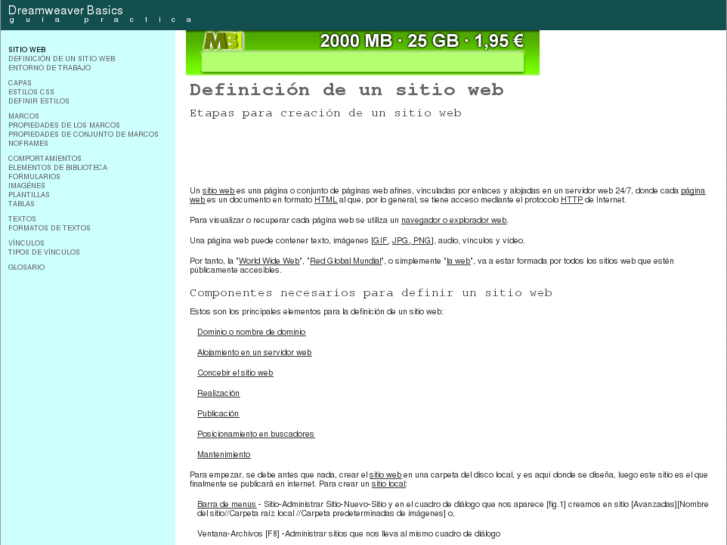The width and height of the screenshot is (727, 545).
Task: Open TIPOS DE VÍNCULOS page
Action: coord(44,252)
